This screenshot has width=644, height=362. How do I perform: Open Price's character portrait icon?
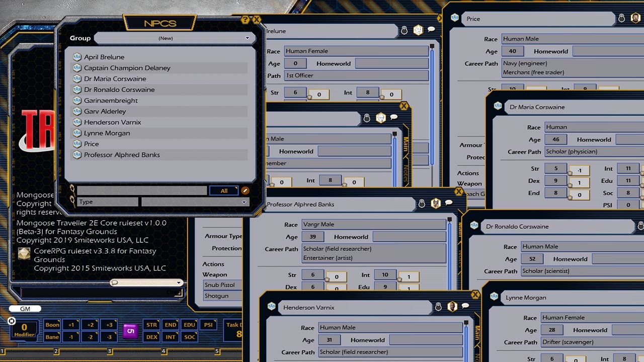tap(635, 17)
